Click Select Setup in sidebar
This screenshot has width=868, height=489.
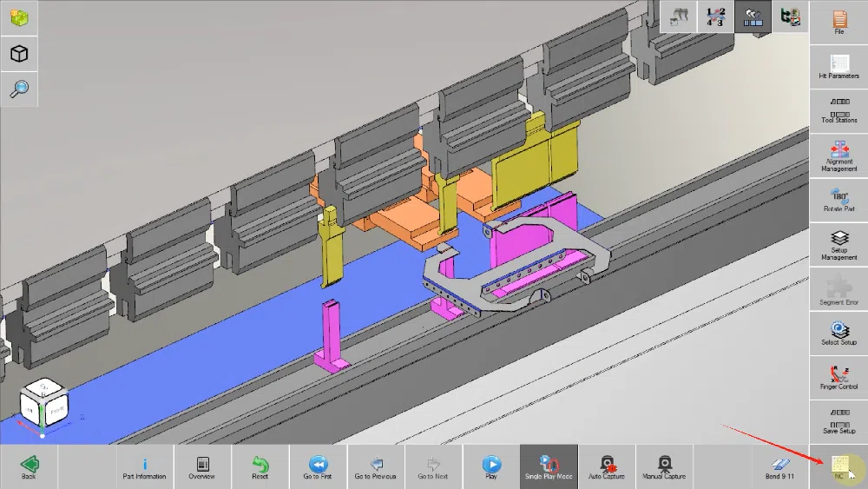click(x=838, y=334)
